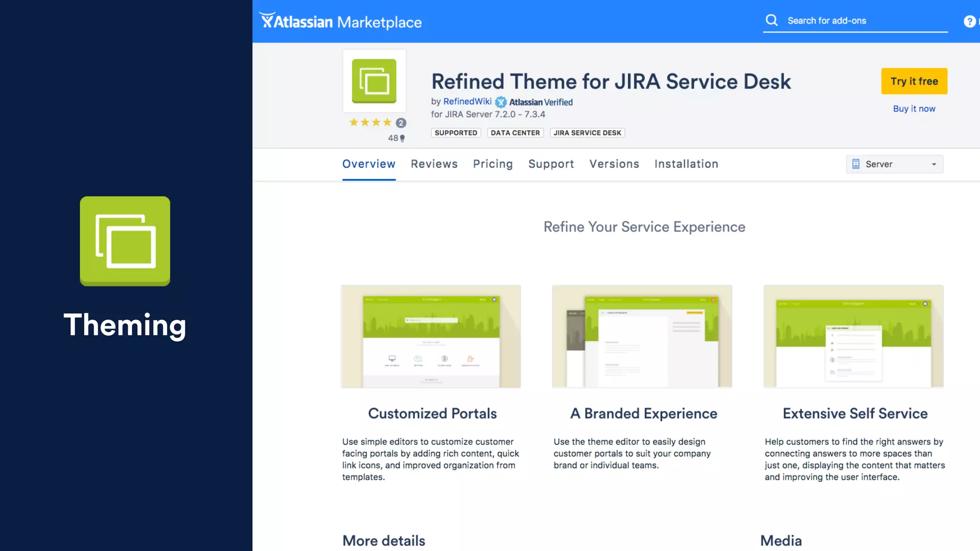The image size is (980, 551).
Task: Open the Pricing tab
Action: [x=492, y=164]
